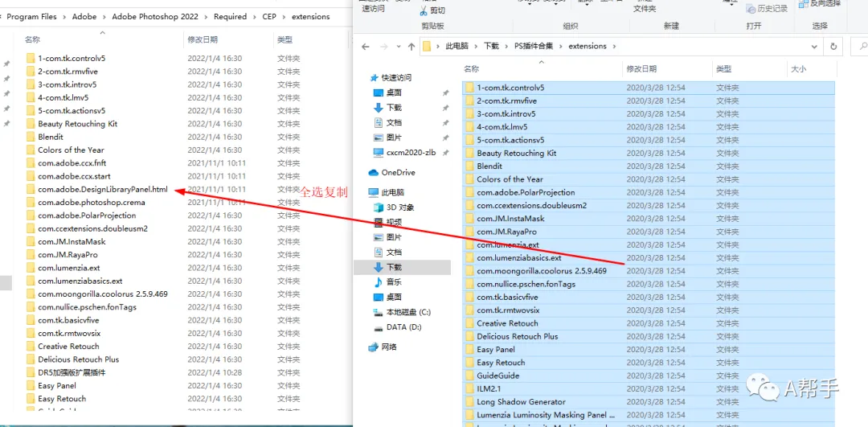Open 视频 (Videos) in the sidebar

[387, 222]
